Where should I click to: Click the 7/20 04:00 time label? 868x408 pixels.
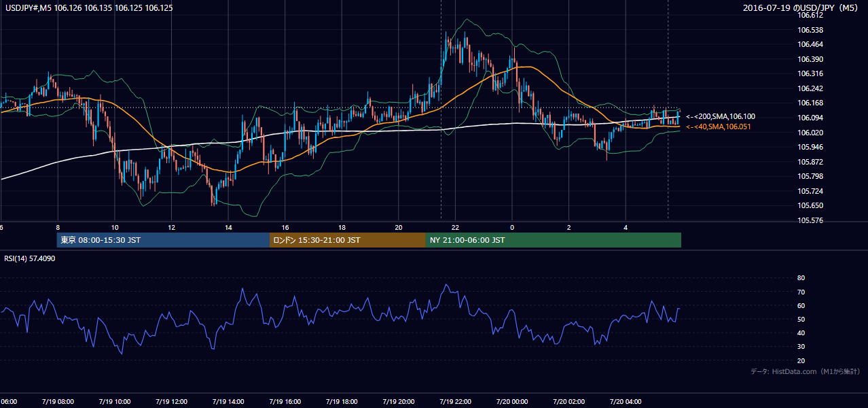coord(626,402)
